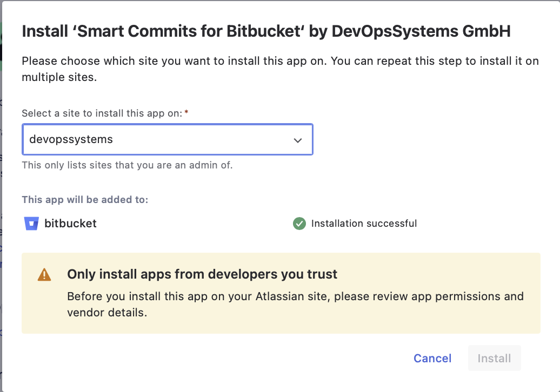Open the site selection dropdown showing devopssystems

tap(168, 139)
